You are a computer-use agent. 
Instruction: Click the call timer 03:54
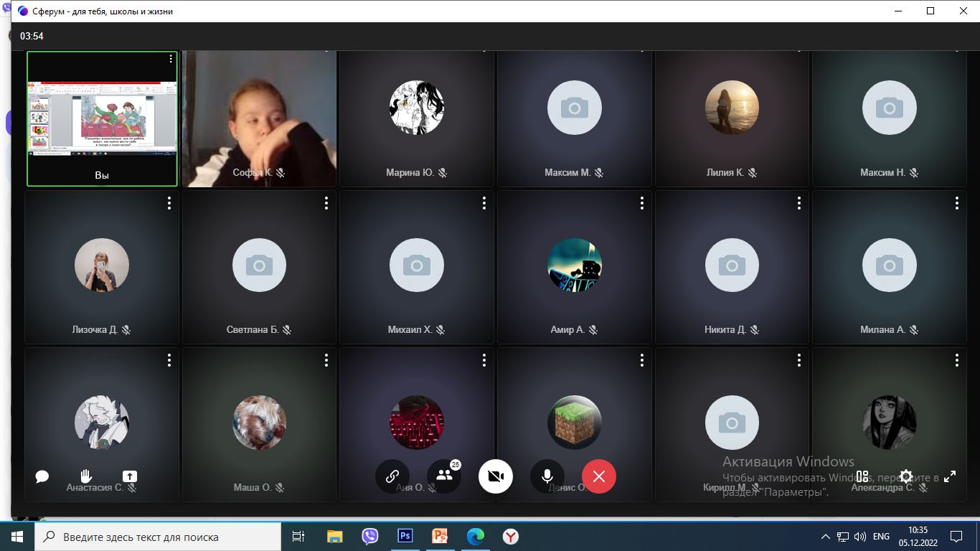tap(32, 36)
